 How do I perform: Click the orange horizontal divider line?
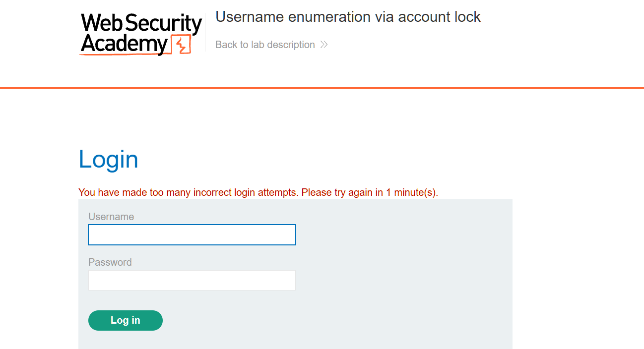tap(322, 88)
